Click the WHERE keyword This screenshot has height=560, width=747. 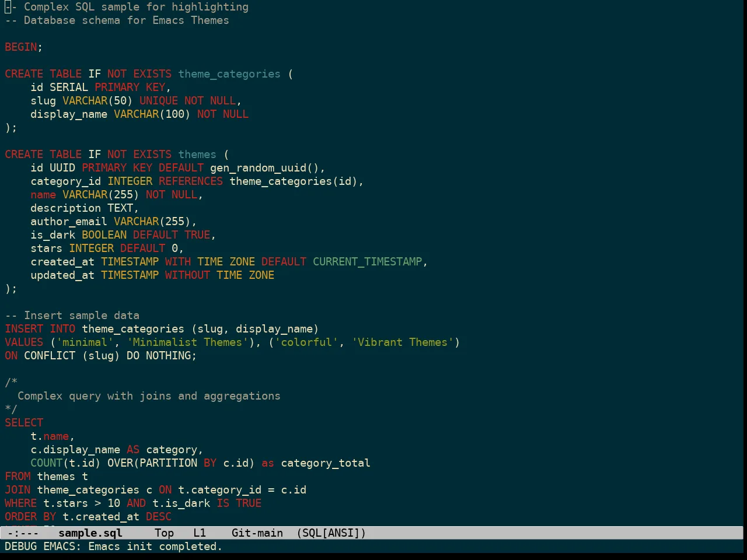tap(21, 503)
